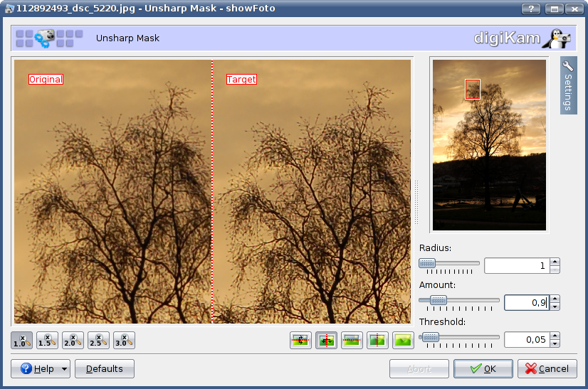The image size is (588, 389).
Task: Click the Unsharp Mask camera gears icon
Action: coord(45,38)
